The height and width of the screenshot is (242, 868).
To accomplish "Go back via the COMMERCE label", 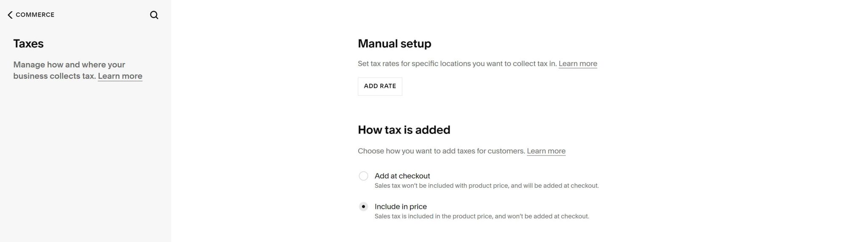I will (35, 15).
